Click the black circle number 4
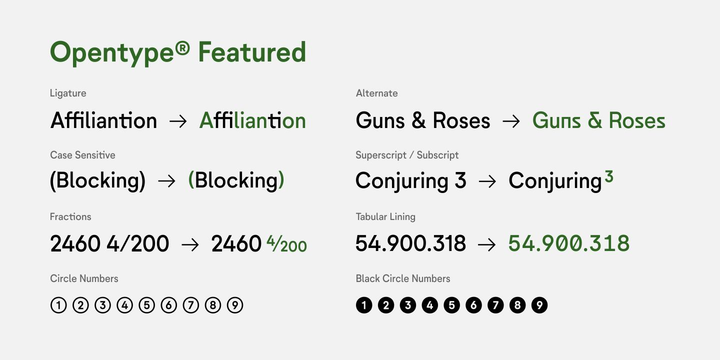 pos(430,305)
